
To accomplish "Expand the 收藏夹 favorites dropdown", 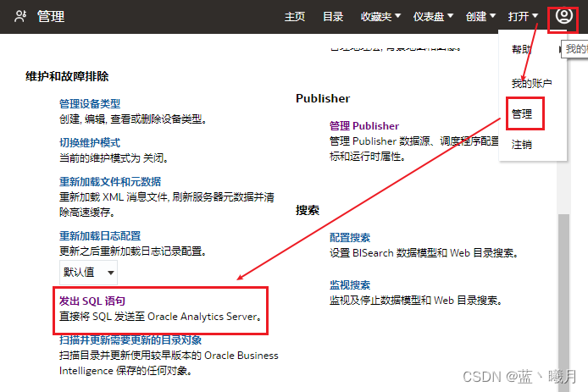I will pos(380,17).
